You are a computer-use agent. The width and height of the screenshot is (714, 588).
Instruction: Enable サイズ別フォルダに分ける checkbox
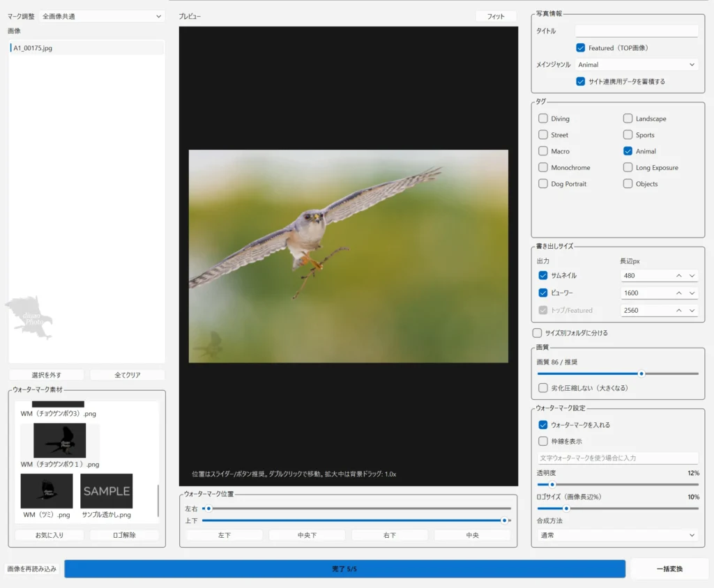(538, 333)
